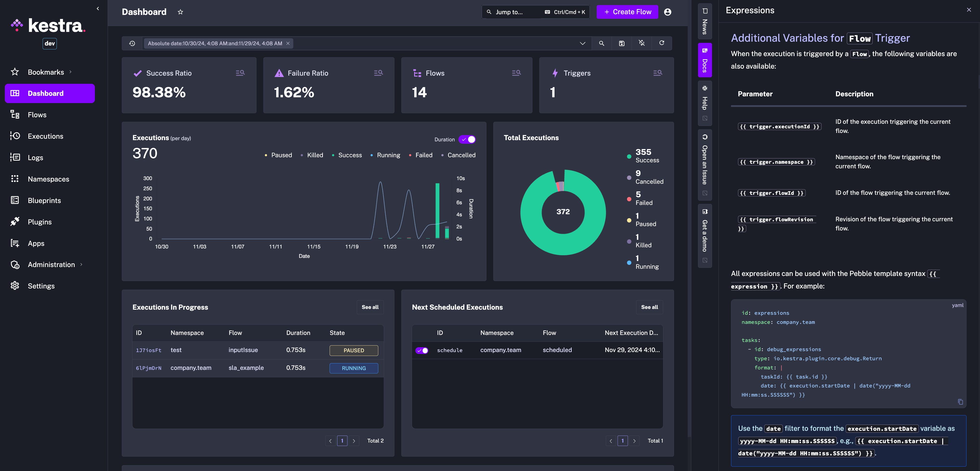Click the save filter icon
Viewport: 980px width, 471px height.
coord(622,43)
